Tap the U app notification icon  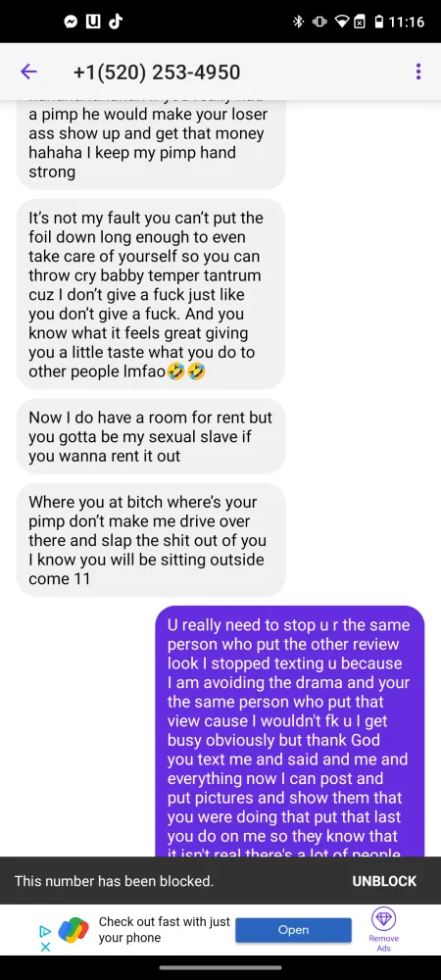[93, 22]
